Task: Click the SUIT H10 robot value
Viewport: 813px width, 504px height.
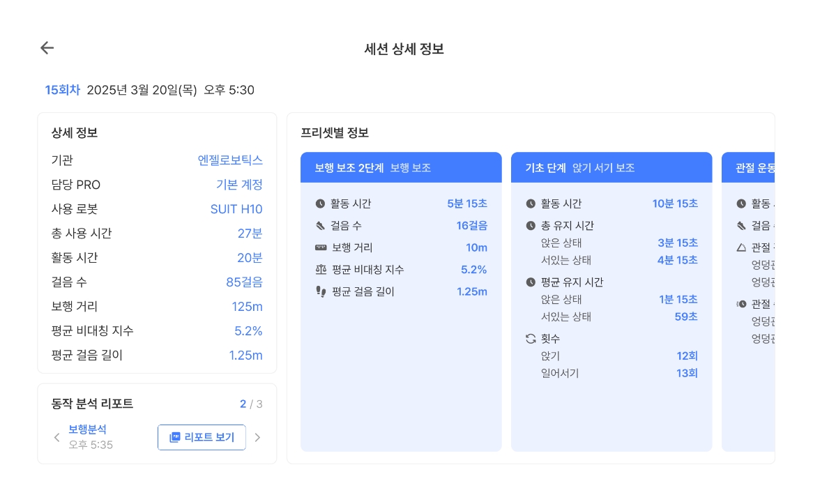Action: [x=236, y=209]
